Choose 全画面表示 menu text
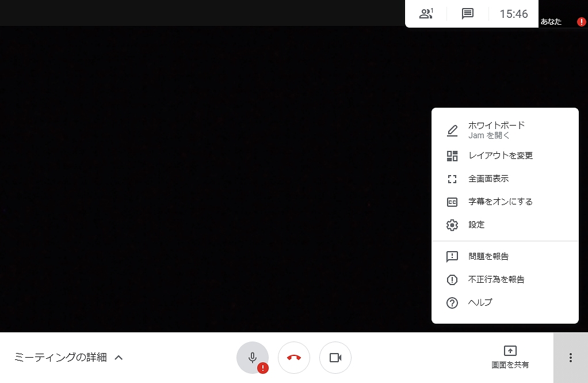This screenshot has height=383, width=588. click(488, 179)
